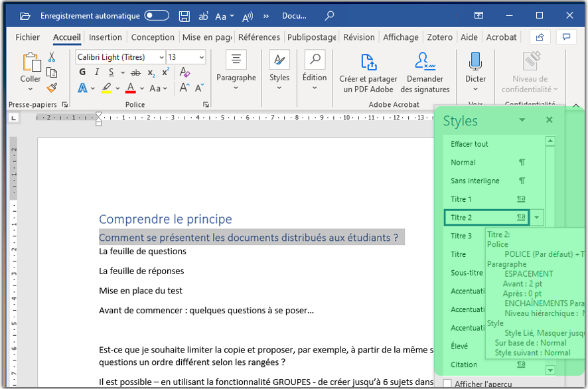Viewport: 588px width, 389px height.
Task: Select Effacer tout in Styles pane
Action: coord(494,144)
